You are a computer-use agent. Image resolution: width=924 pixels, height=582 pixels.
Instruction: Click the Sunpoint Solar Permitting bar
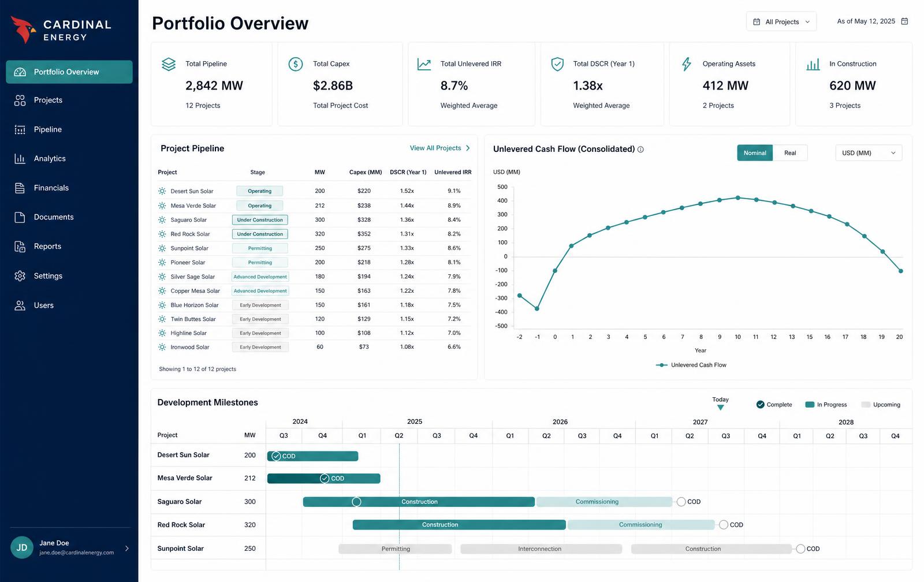[x=396, y=549]
